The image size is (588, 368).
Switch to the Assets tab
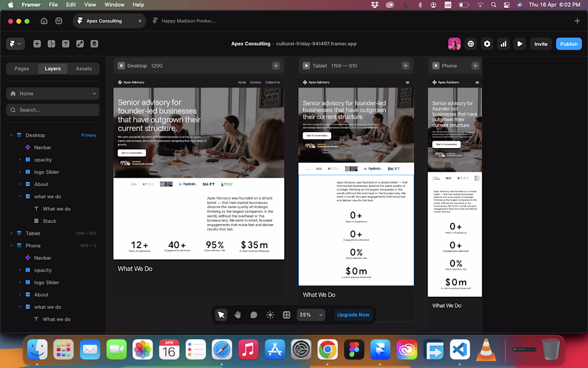click(x=83, y=68)
